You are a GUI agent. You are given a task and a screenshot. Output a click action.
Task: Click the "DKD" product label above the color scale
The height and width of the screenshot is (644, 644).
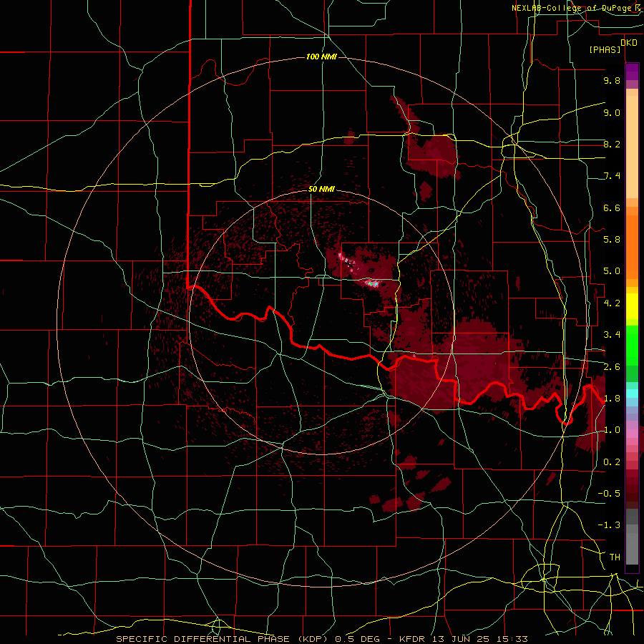click(x=628, y=42)
